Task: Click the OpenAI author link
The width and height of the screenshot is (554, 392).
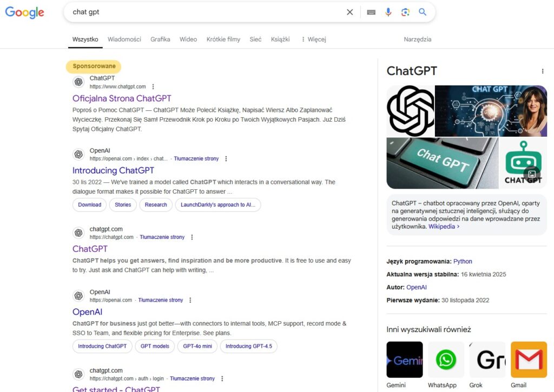Action: 417,287
